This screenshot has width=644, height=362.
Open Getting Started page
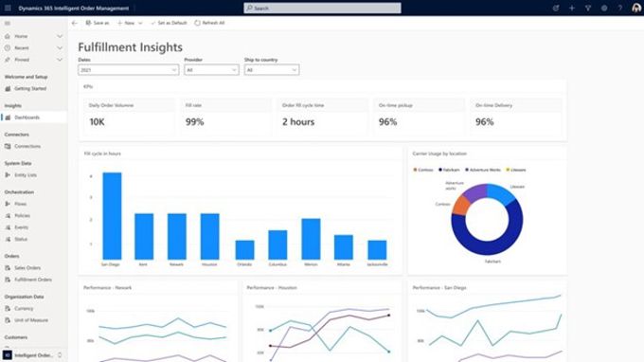pos(30,88)
